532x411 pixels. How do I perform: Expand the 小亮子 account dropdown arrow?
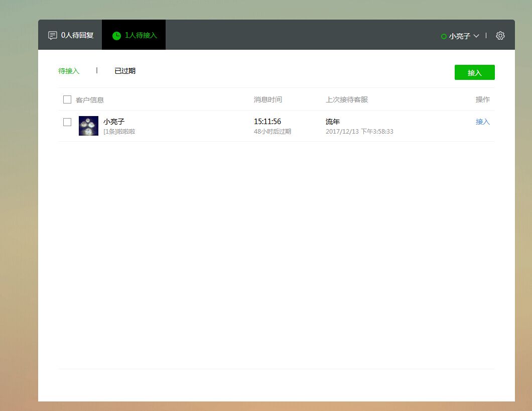click(476, 36)
